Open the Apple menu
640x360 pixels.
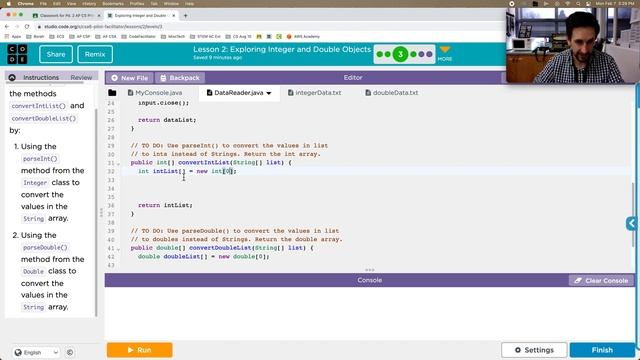click(x=9, y=4)
